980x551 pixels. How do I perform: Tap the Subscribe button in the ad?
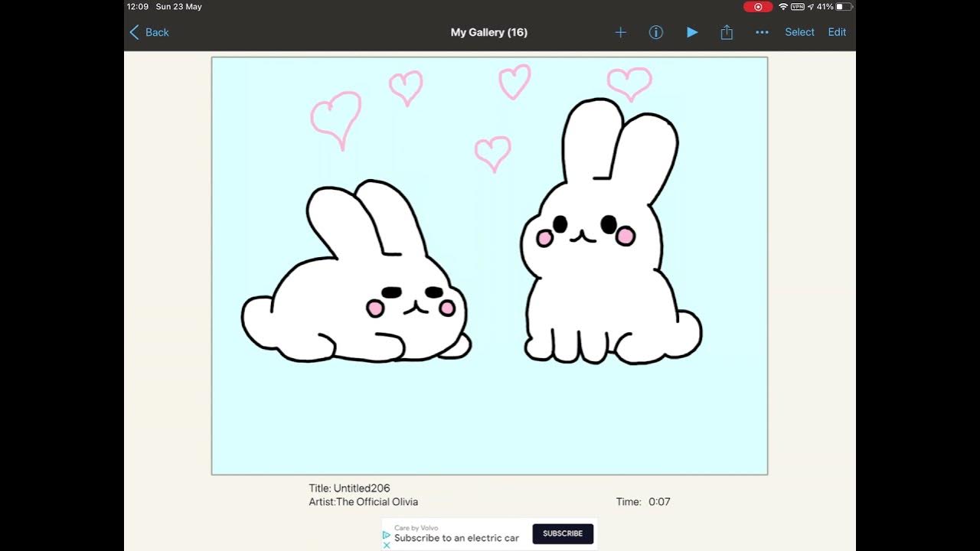click(563, 533)
